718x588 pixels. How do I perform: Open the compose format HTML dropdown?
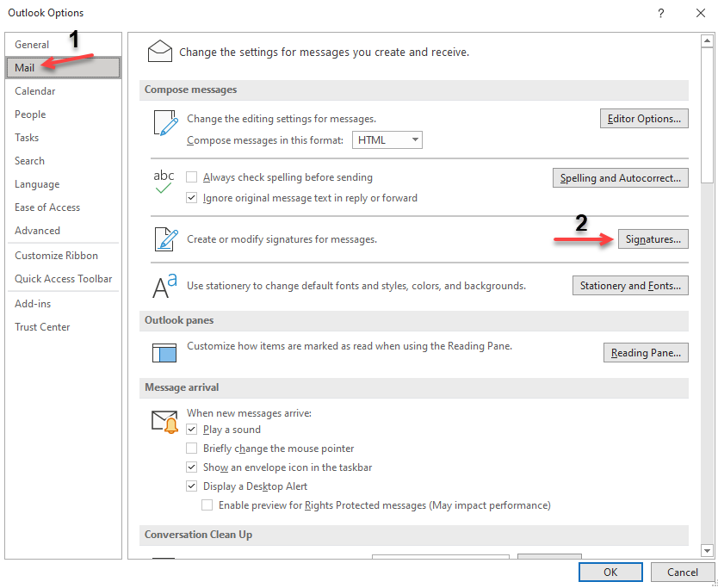point(387,140)
